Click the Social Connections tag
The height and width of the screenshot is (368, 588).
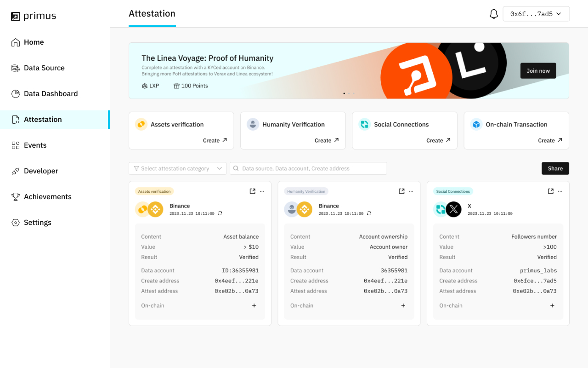point(453,191)
